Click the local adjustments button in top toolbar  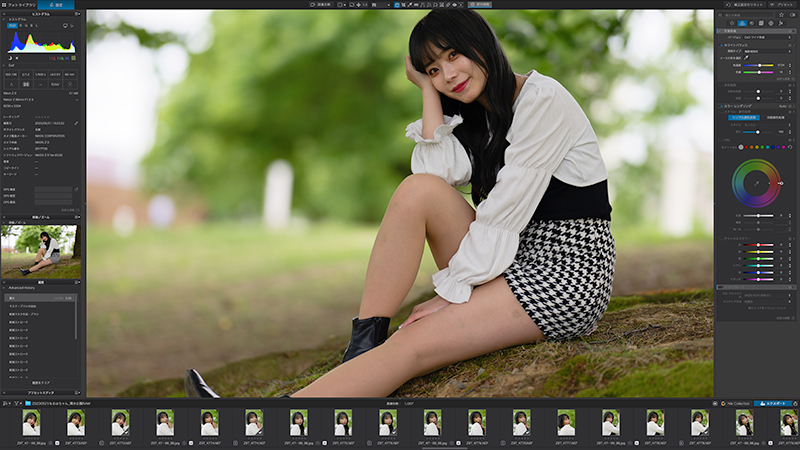(x=480, y=5)
